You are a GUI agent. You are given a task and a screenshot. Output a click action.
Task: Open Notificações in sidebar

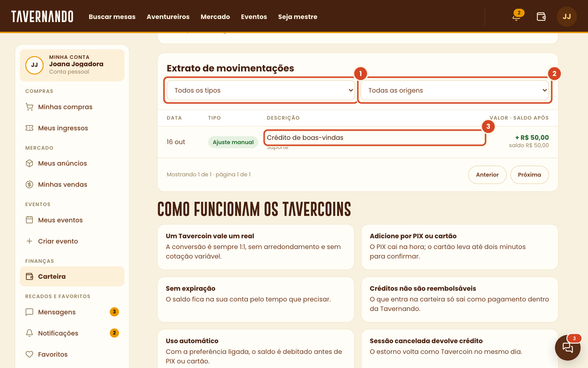[72, 333]
